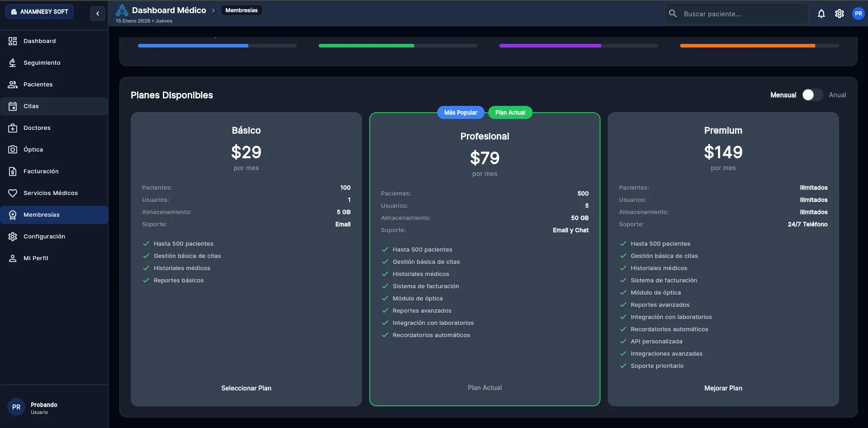Open settings gear in top bar
Viewport: 868px width, 428px height.
pyautogui.click(x=840, y=14)
